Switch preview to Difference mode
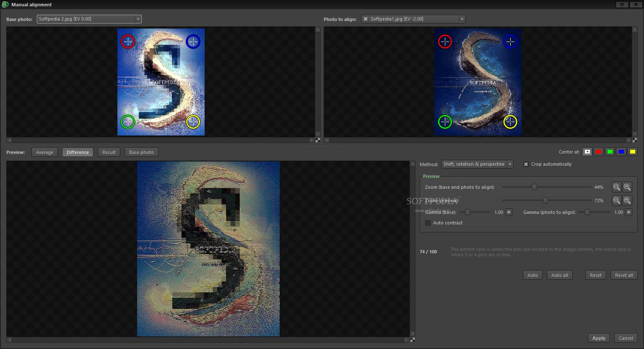 point(78,152)
